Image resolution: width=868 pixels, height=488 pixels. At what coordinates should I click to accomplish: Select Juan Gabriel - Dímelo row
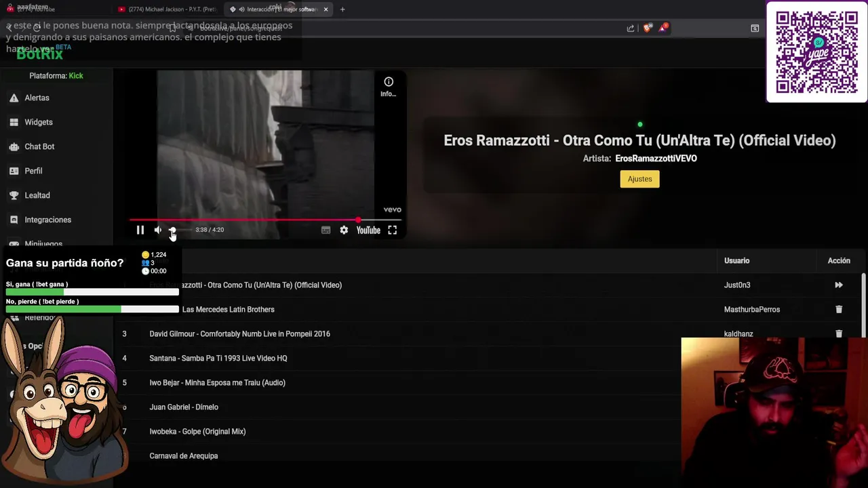(184, 407)
